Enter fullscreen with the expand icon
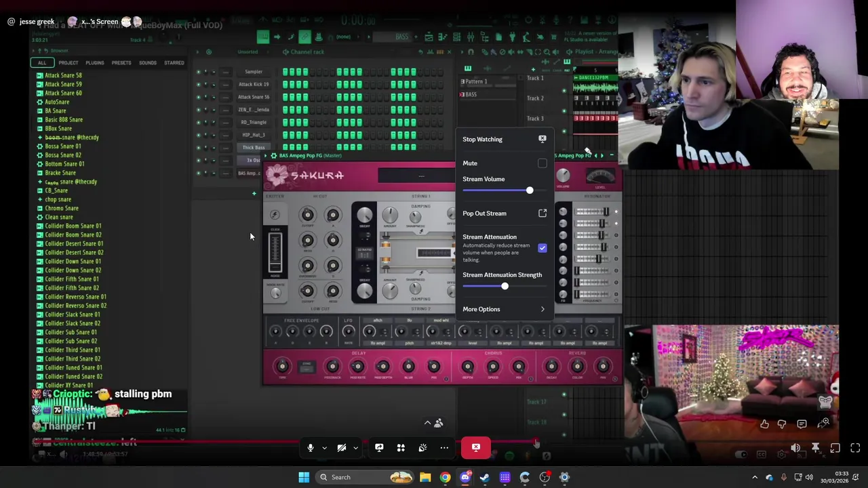 855,448
